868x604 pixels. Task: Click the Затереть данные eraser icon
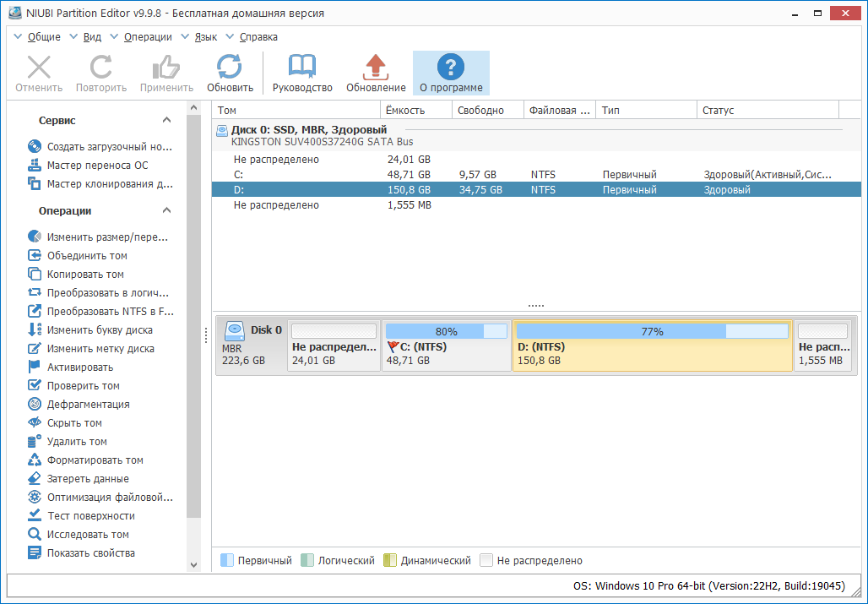(x=35, y=478)
